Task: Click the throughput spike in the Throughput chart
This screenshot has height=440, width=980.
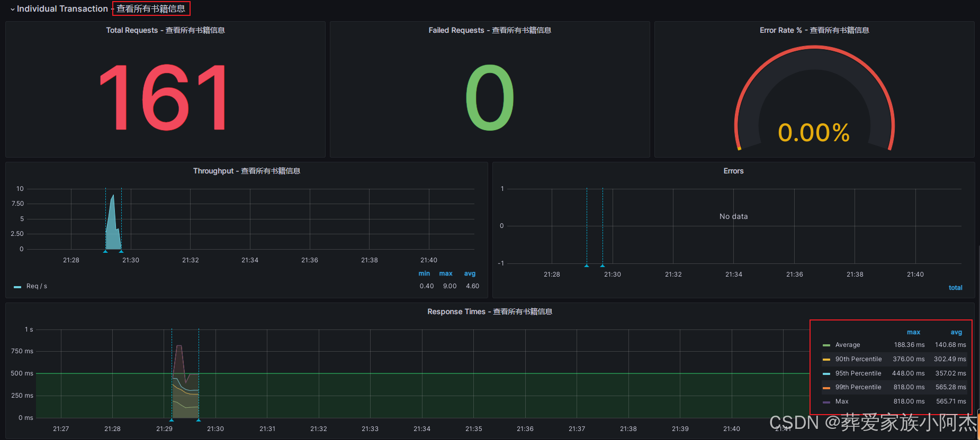Action: pos(113,222)
